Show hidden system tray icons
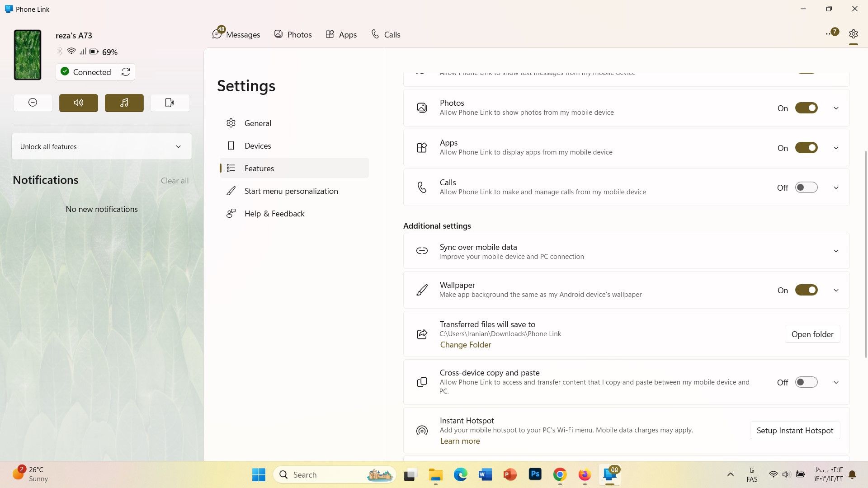Screen dimensions: 868x488 pyautogui.click(x=730, y=474)
